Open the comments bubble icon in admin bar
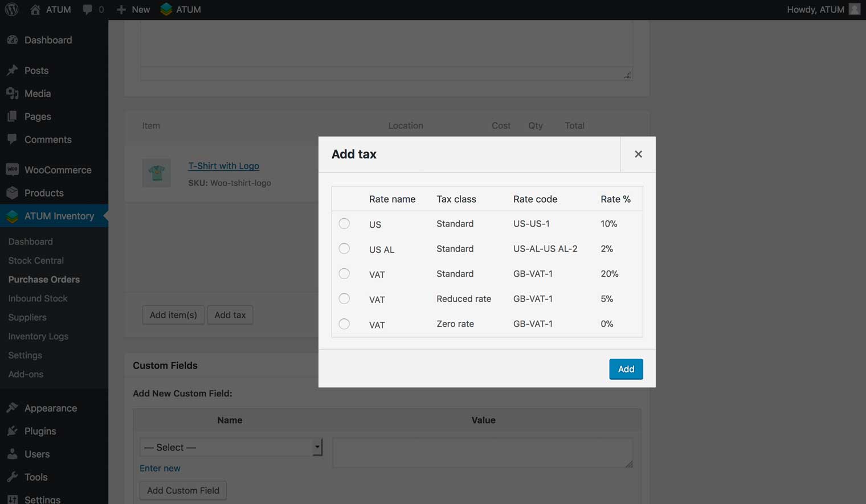866x504 pixels. (x=87, y=10)
